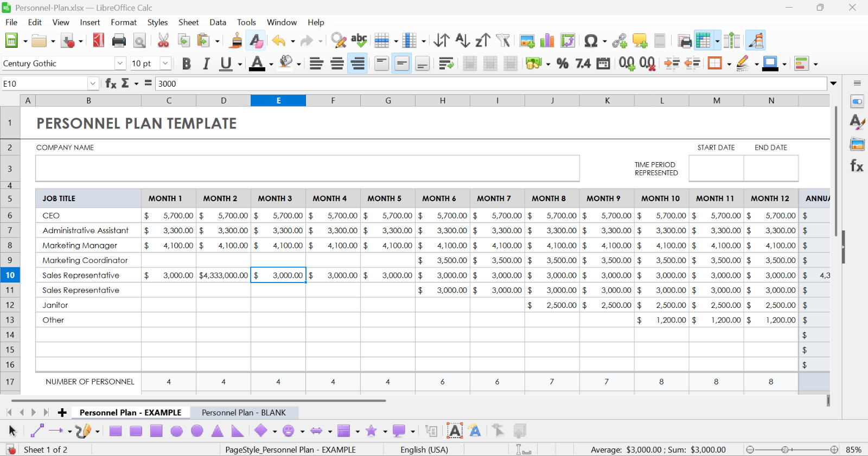This screenshot has height=456, width=868.
Task: Expand the Name Box dropdown
Action: coord(93,84)
